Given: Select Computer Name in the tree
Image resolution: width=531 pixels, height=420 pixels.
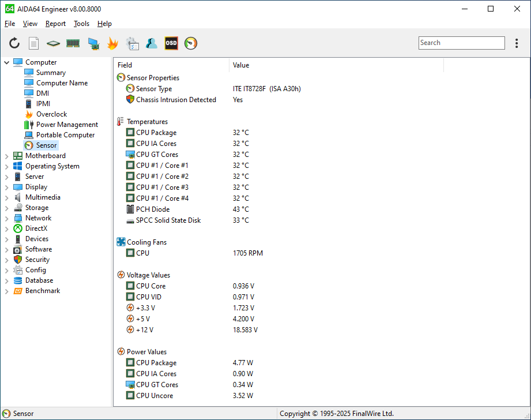Looking at the screenshot, I should (62, 83).
